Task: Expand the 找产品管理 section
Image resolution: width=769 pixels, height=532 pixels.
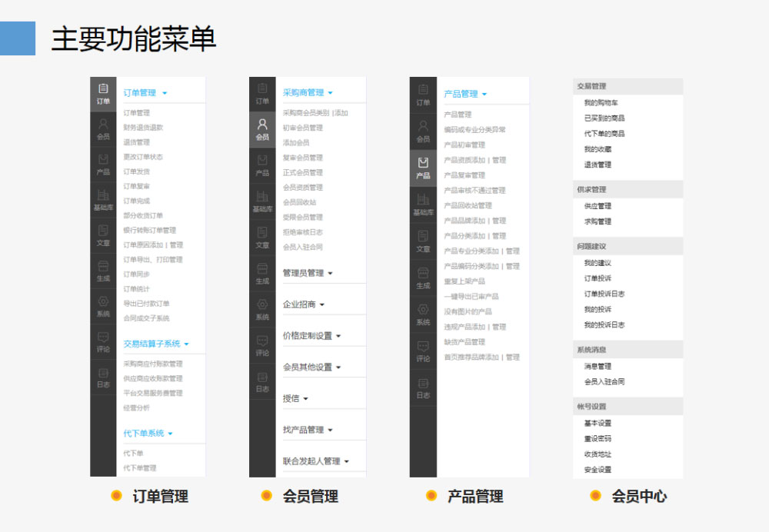Action: click(x=308, y=430)
